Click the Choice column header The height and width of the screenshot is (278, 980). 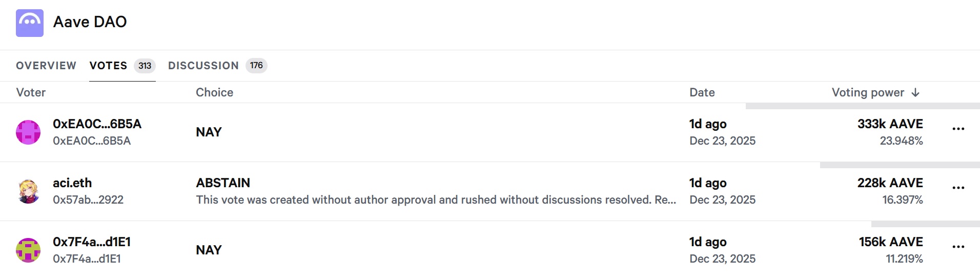coord(214,93)
